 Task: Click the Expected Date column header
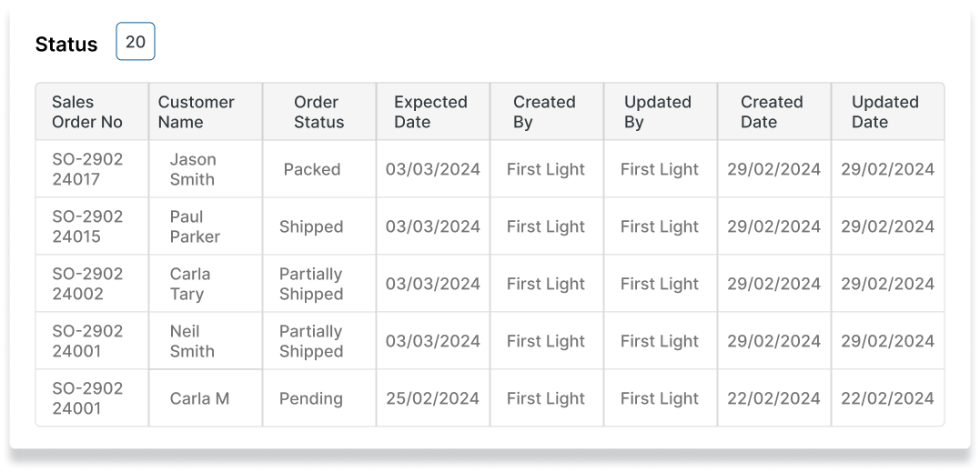coord(430,112)
